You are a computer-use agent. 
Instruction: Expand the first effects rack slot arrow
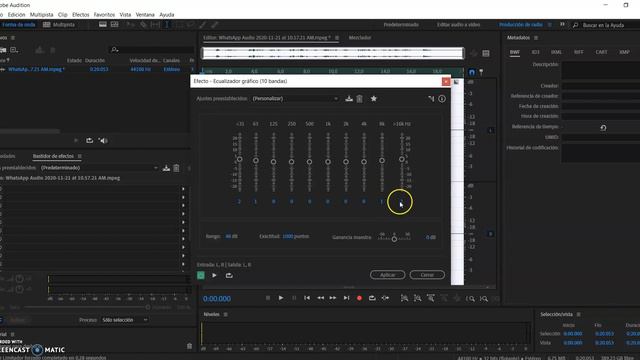pos(183,189)
